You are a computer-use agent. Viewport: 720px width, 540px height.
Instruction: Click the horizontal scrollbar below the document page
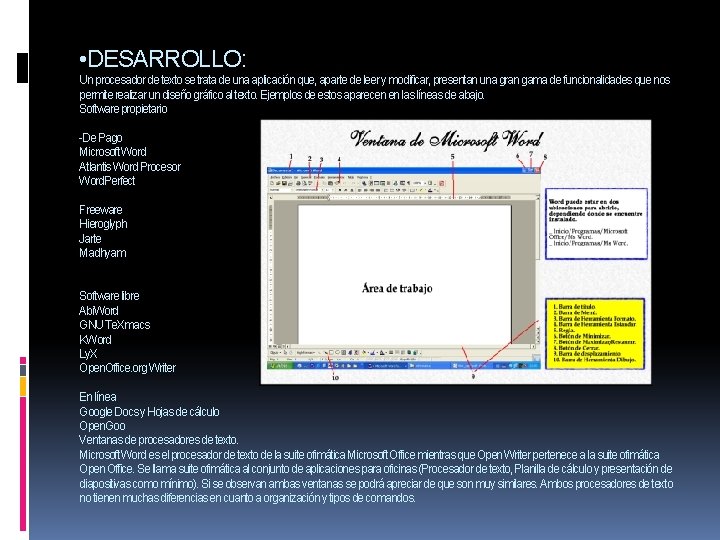(410, 347)
